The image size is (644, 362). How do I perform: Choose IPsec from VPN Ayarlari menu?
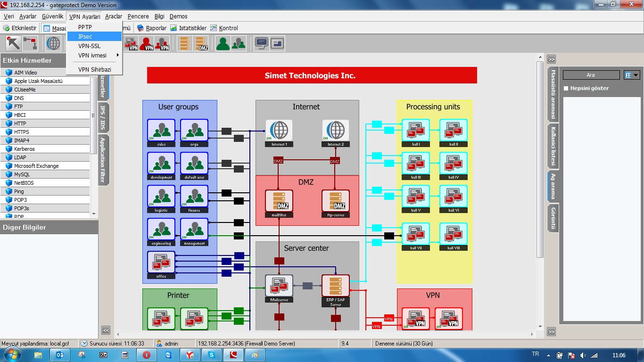85,36
